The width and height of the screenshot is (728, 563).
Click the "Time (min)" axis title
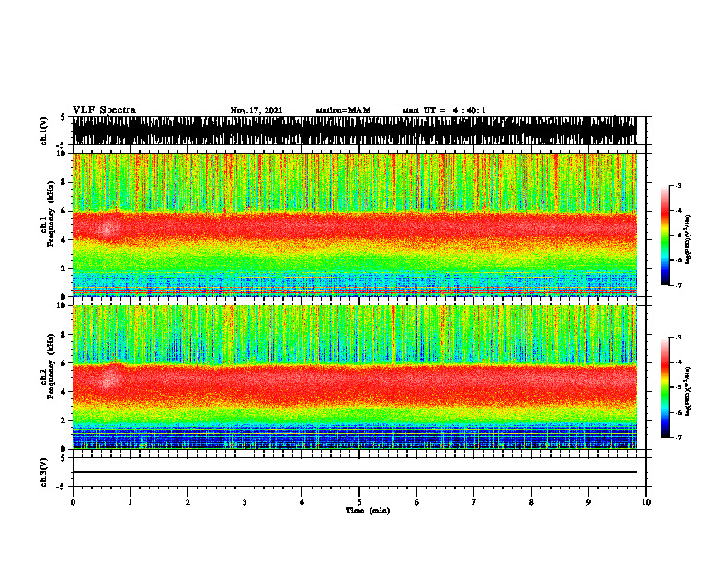[x=368, y=511]
